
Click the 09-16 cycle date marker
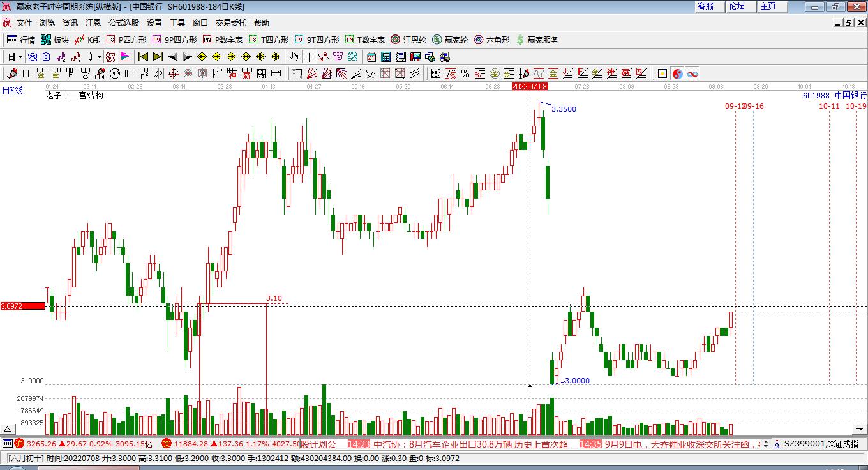(754, 106)
